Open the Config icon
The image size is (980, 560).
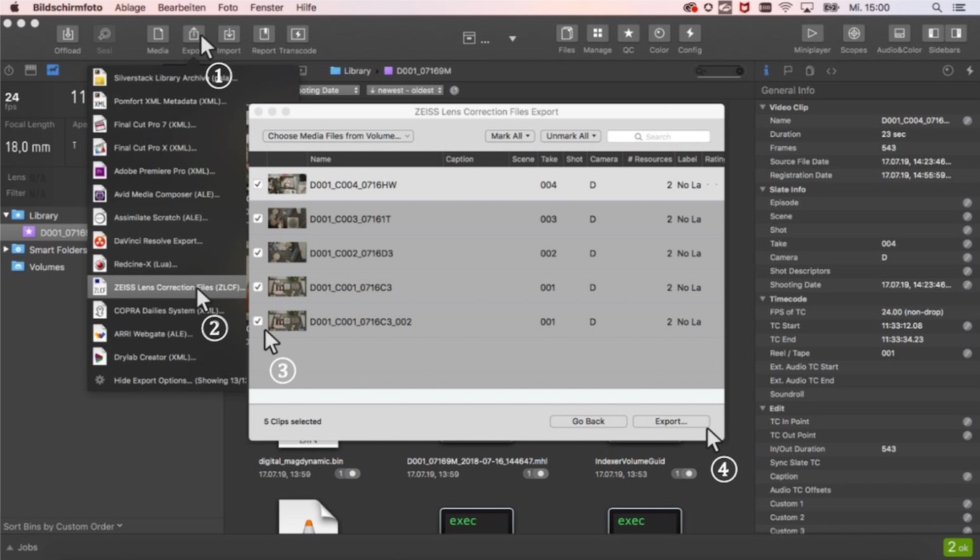coord(690,33)
